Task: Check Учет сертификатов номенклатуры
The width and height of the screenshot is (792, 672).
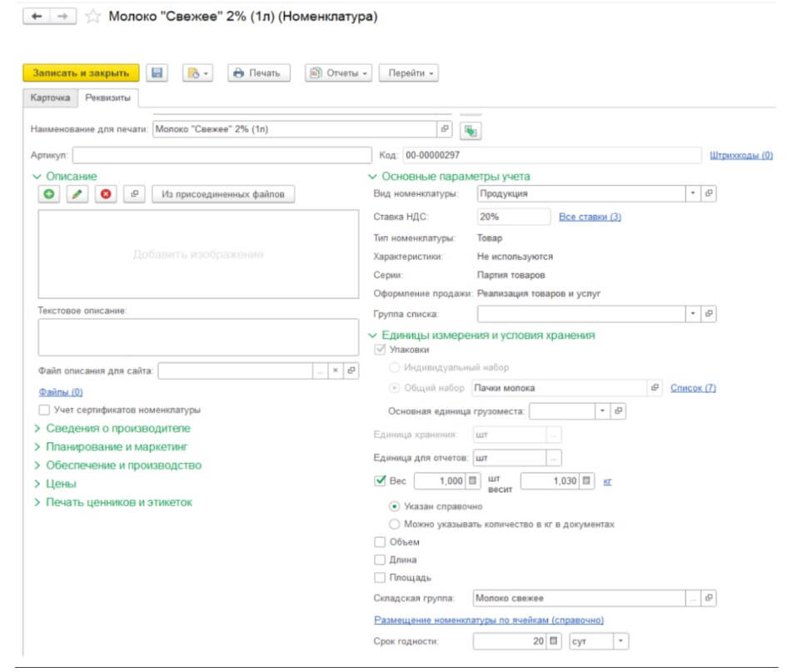Action: 43,410
